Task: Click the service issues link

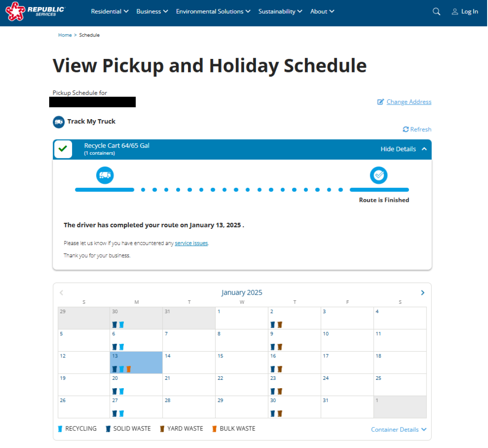Action: coord(191,243)
